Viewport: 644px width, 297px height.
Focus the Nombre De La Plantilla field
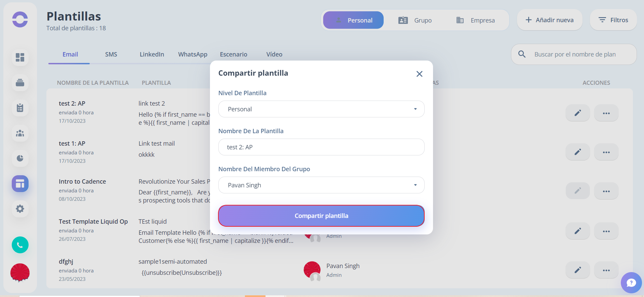(321, 147)
